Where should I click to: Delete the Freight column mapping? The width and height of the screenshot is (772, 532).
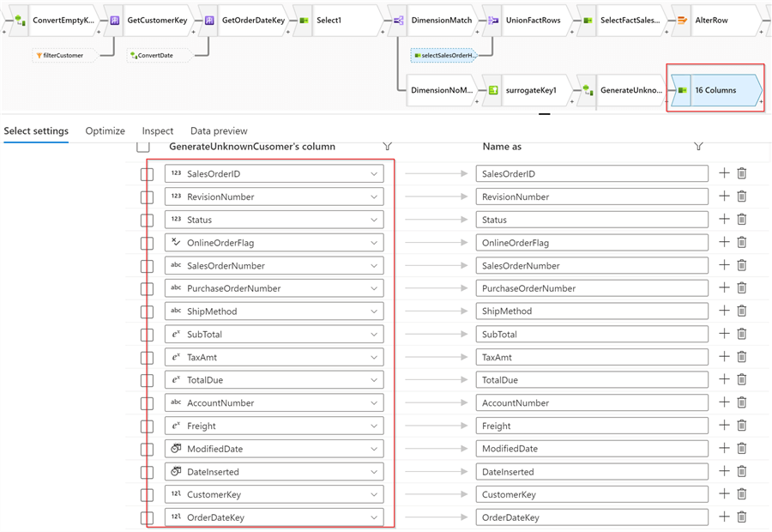click(741, 425)
